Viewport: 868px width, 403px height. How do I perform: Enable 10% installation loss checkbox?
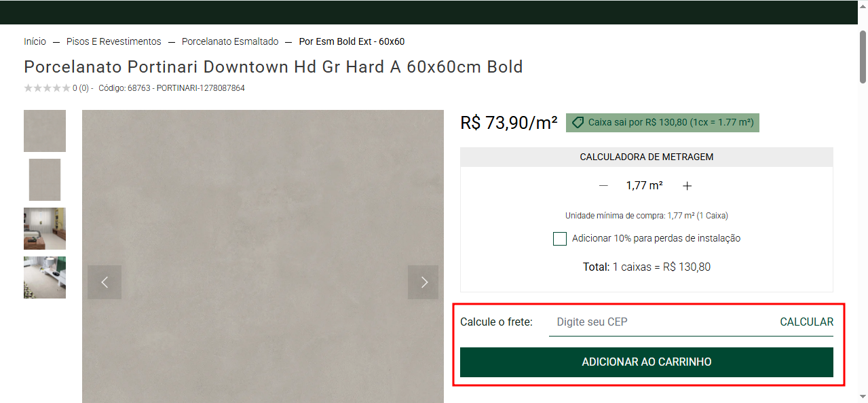click(x=560, y=239)
